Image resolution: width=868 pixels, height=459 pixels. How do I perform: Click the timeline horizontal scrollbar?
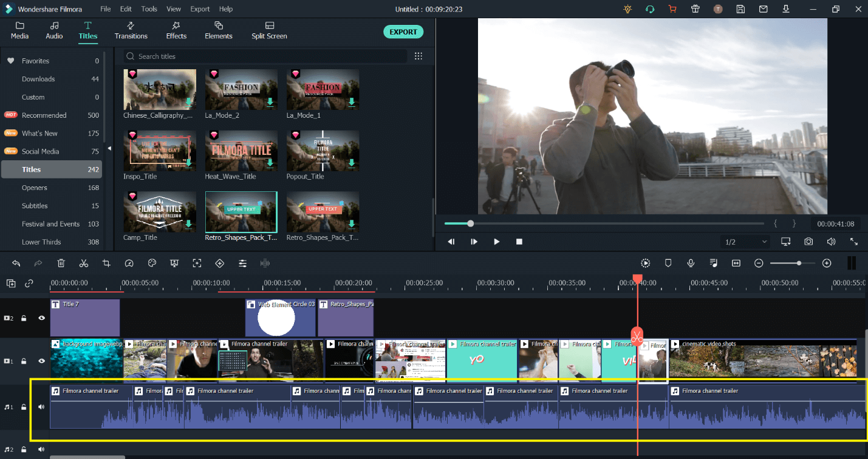coord(87,457)
